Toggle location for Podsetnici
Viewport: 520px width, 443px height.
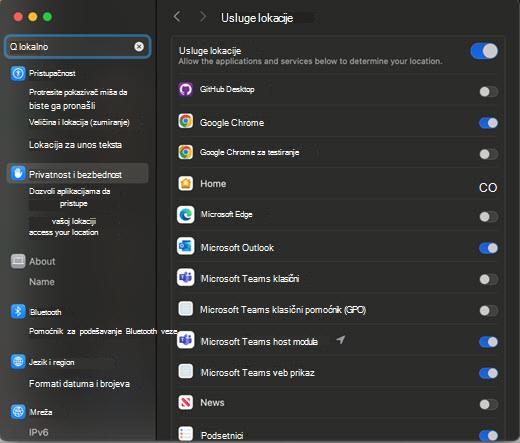[x=489, y=435]
